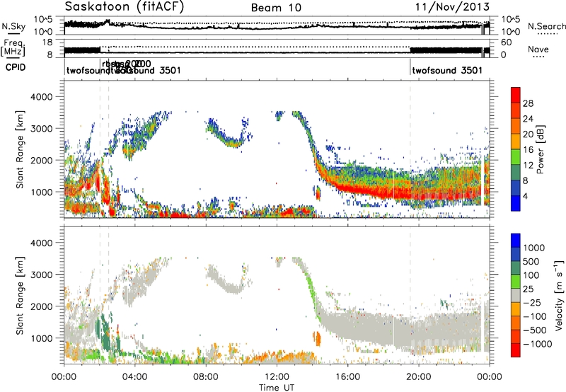Click the "16:00" time tick label
The image size is (566, 392).
pos(347,377)
